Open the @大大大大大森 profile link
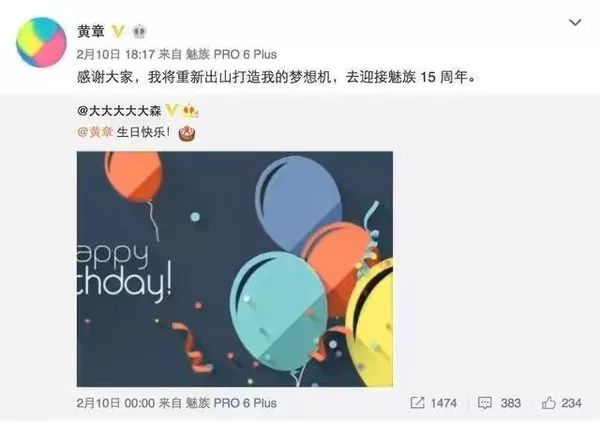Screen dimensions: 600x424 pos(119,111)
